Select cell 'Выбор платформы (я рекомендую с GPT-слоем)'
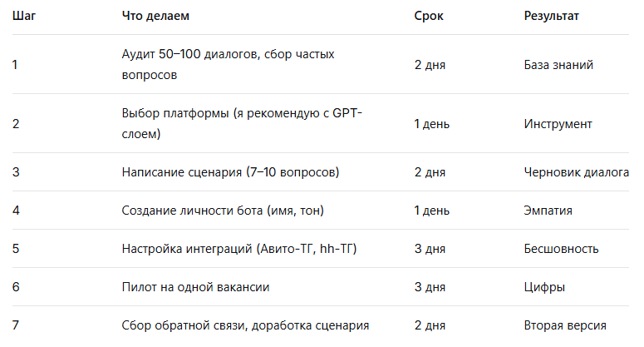 [x=242, y=123]
